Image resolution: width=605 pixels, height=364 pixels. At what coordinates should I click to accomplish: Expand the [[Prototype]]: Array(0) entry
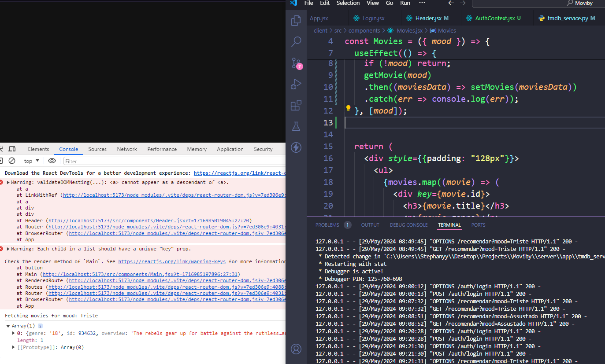(x=13, y=347)
